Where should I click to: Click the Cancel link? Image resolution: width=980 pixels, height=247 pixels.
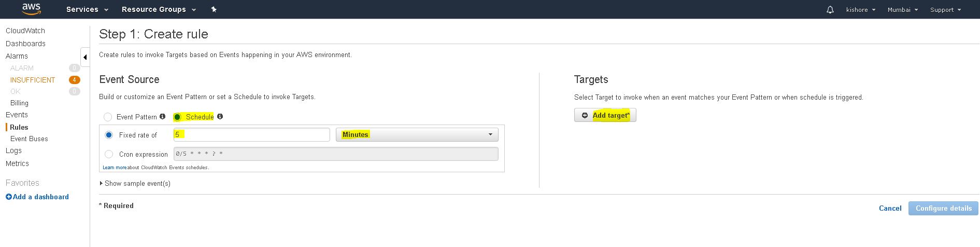pos(890,209)
